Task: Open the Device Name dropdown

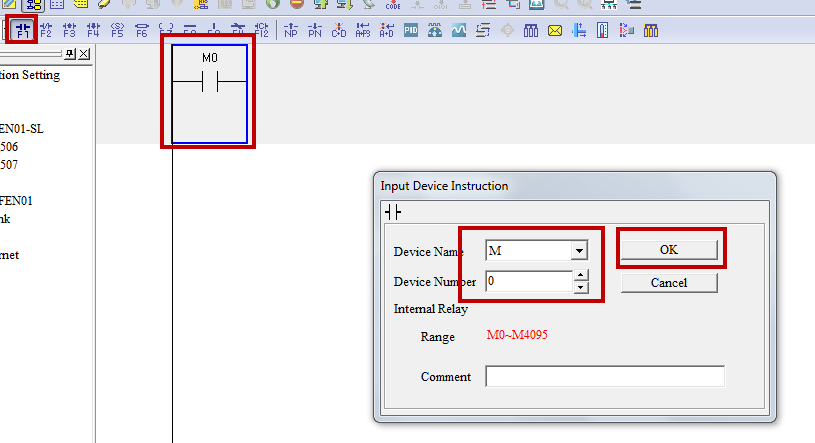Action: (x=578, y=251)
